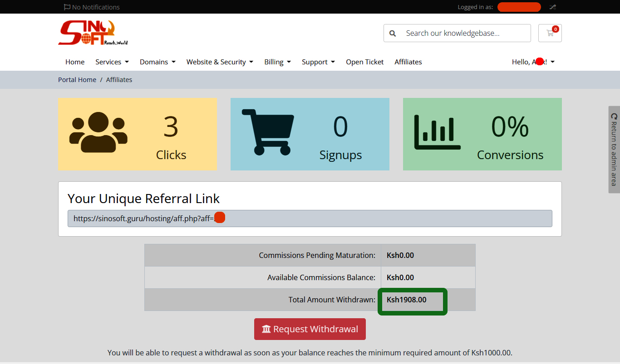Click the Signups shopping cart graphic
This screenshot has width=620, height=364.
click(268, 132)
